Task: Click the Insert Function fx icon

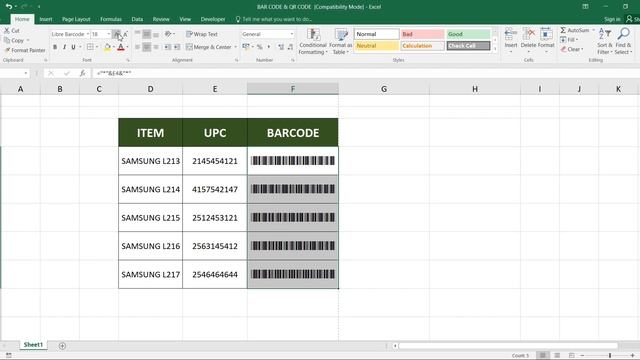Action: tap(82, 73)
